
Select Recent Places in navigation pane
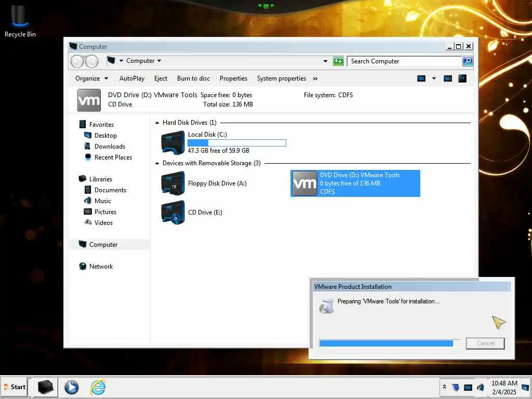tap(113, 157)
